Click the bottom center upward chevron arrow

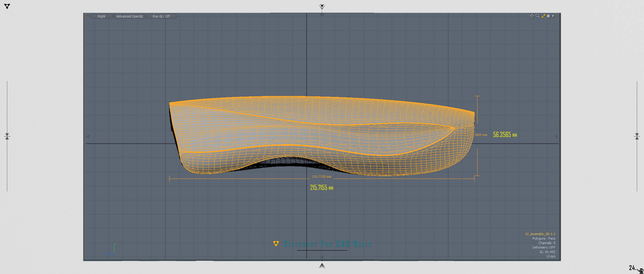(x=322, y=266)
